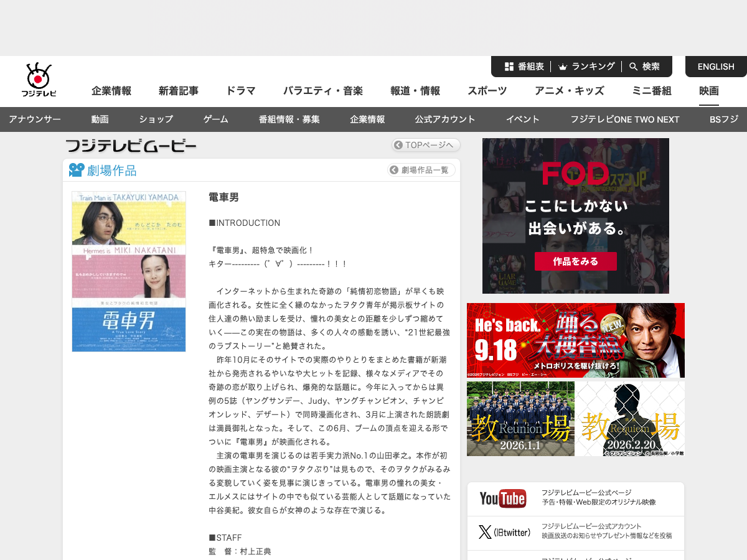Switch to ENGLISH site
Viewport: 747px width, 560px height.
tap(716, 67)
